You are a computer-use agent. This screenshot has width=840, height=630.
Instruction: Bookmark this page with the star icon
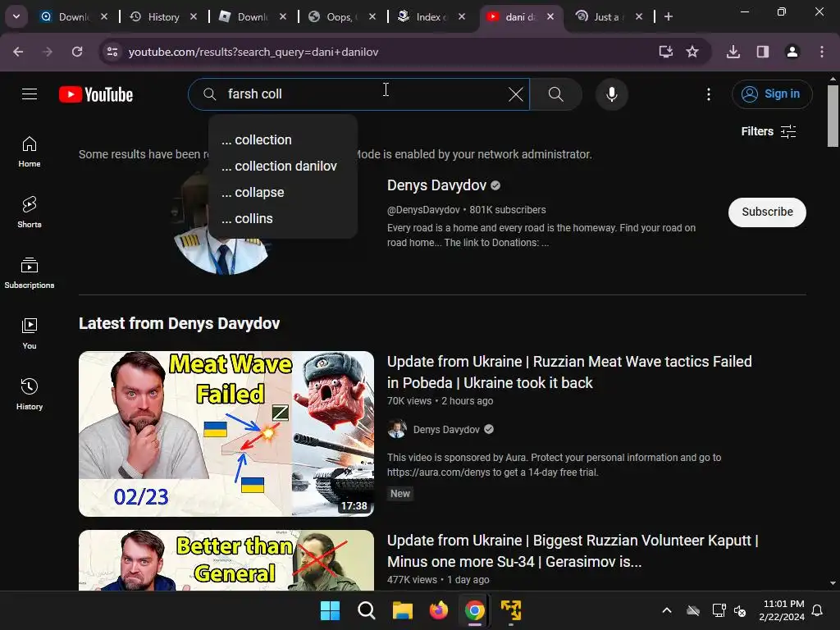click(x=692, y=52)
